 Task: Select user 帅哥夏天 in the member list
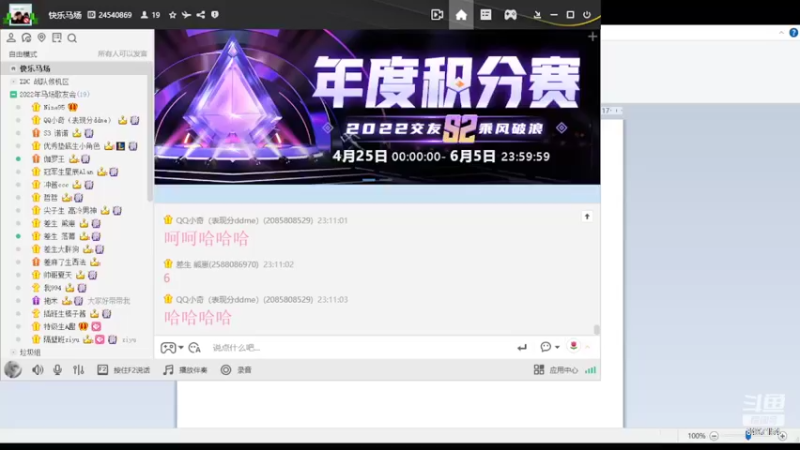pyautogui.click(x=58, y=275)
